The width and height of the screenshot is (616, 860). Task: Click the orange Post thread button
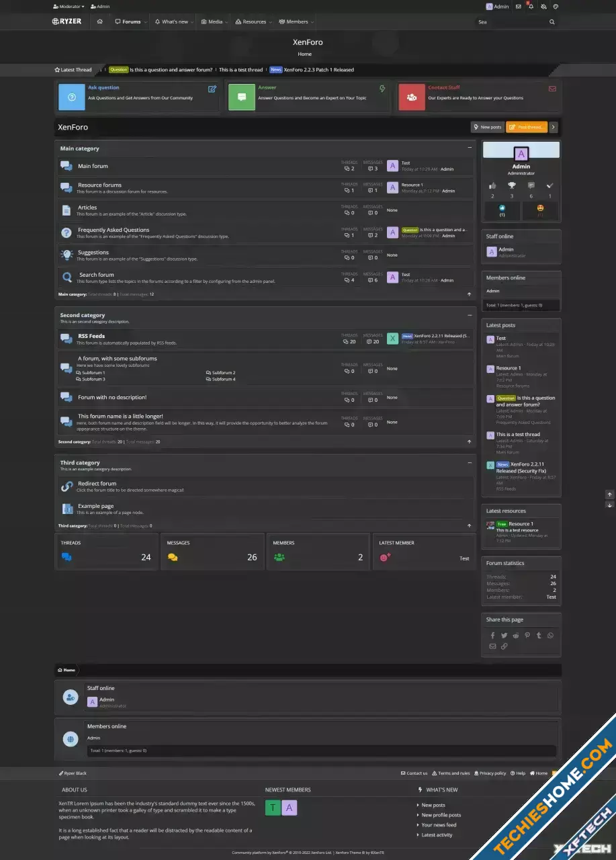point(527,127)
